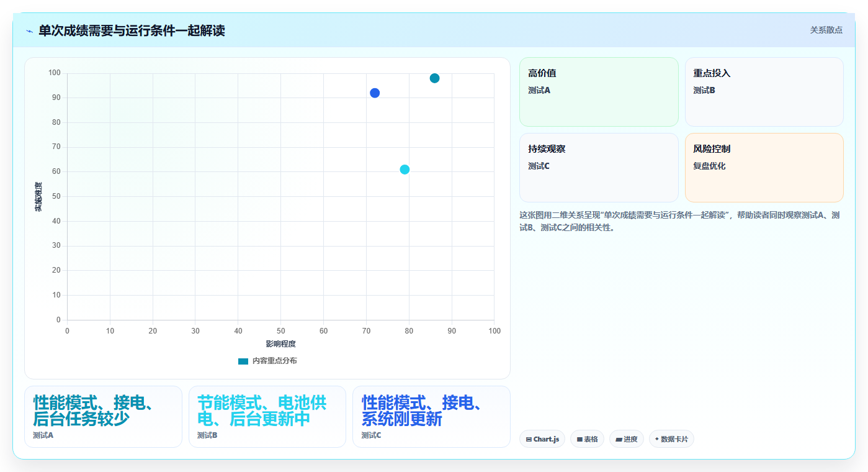
Task: Click the lightning bolt icon beside the title
Action: coord(29,31)
